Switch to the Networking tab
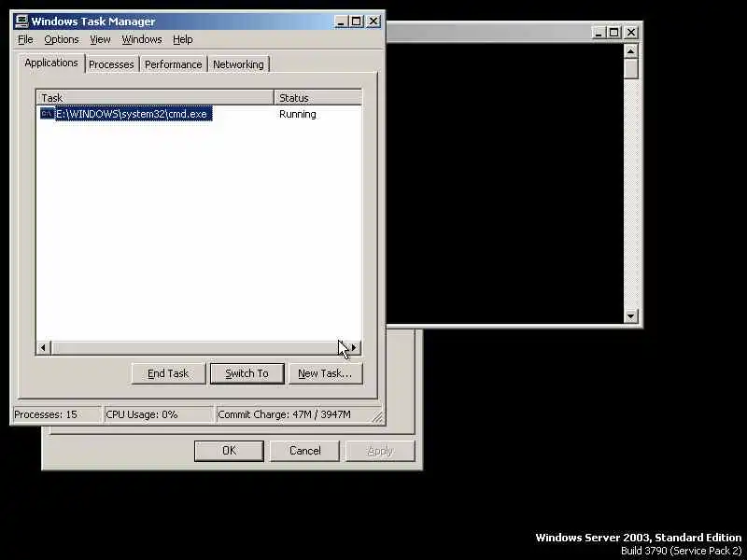This screenshot has height=560, width=747. point(238,64)
